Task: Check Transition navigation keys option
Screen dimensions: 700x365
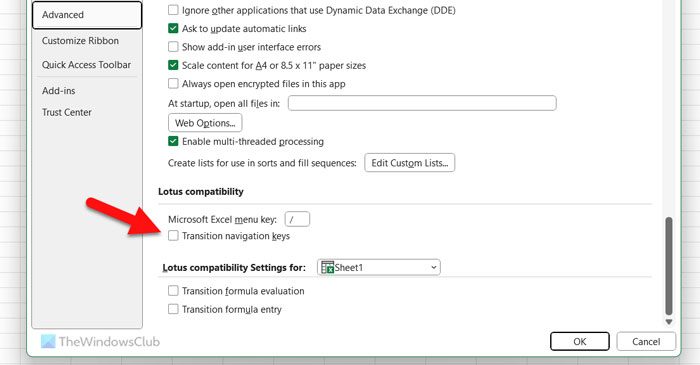Action: (173, 236)
